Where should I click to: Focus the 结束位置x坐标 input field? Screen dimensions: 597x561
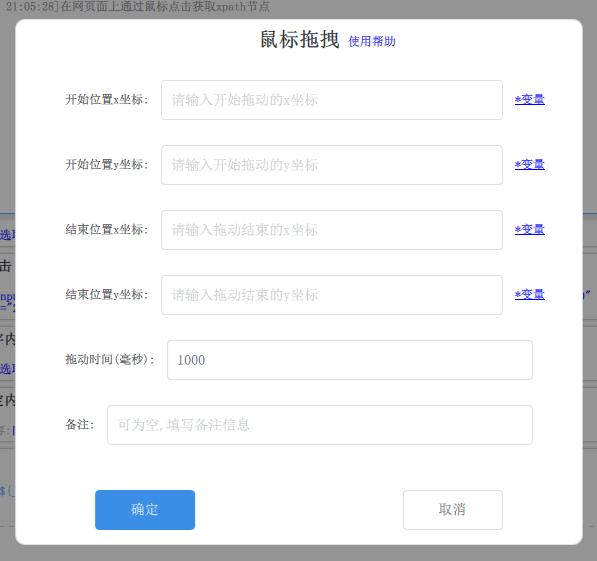pyautogui.click(x=332, y=230)
